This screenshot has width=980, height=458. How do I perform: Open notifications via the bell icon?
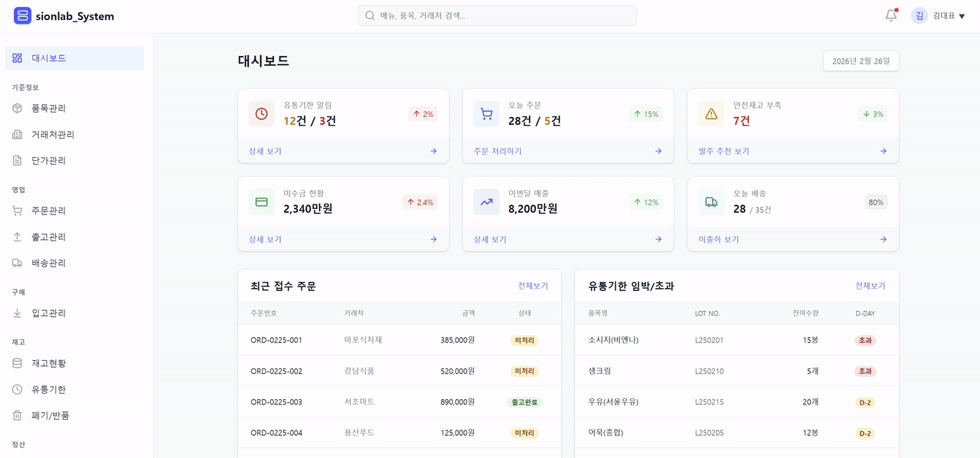coord(890,15)
